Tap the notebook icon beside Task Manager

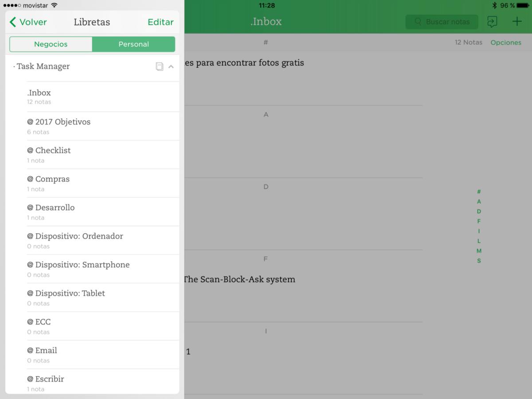coord(159,66)
